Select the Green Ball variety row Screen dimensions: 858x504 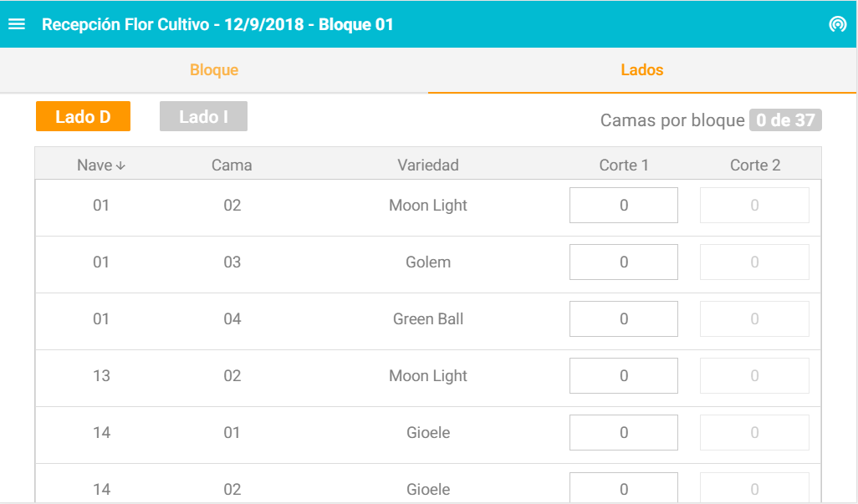[x=427, y=319]
